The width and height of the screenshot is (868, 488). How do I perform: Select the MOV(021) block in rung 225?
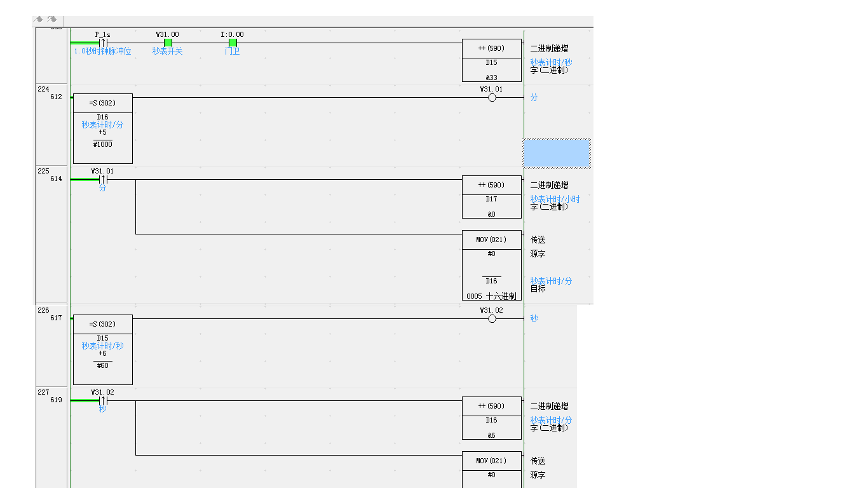click(x=491, y=265)
